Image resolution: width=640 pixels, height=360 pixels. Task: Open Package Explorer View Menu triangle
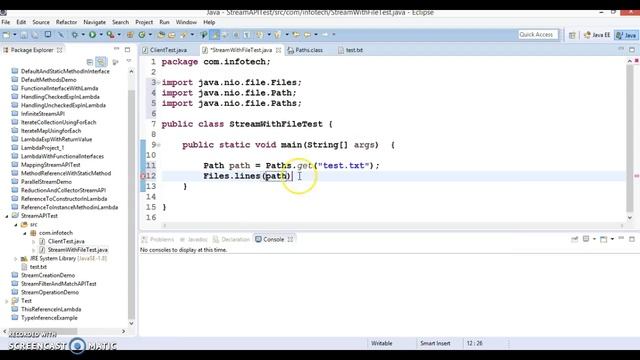[x=129, y=61]
